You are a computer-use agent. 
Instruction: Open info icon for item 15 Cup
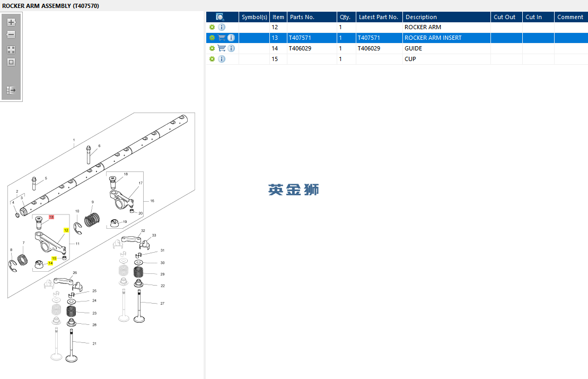(222, 59)
